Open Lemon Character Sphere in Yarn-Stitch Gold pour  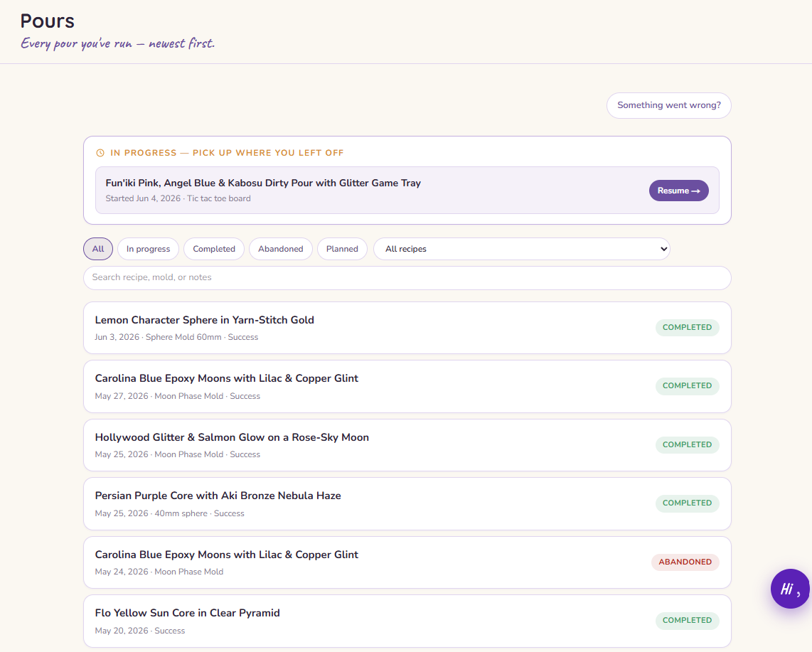coord(407,328)
